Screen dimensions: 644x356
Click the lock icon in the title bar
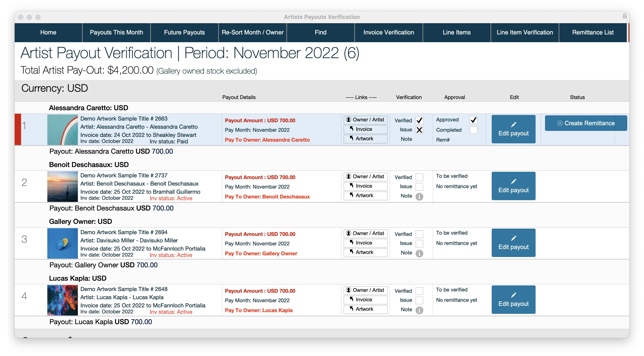click(624, 16)
